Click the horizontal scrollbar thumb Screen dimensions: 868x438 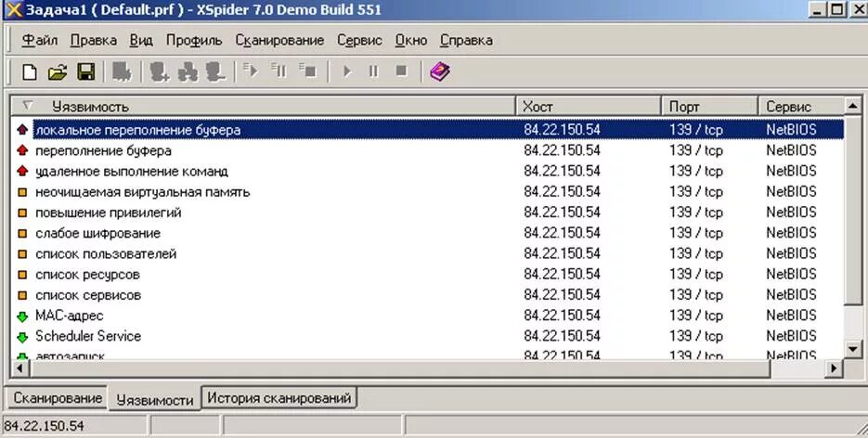400,368
